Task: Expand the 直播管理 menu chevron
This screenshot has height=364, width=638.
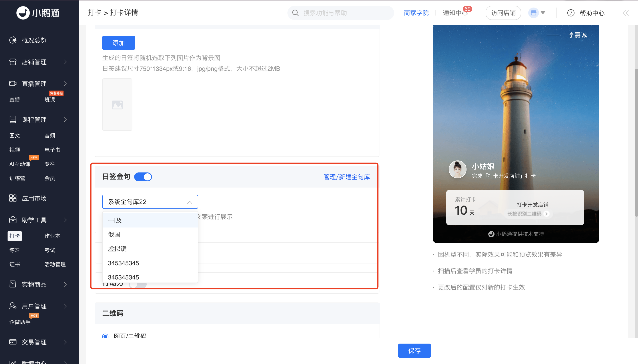Action: click(x=65, y=83)
